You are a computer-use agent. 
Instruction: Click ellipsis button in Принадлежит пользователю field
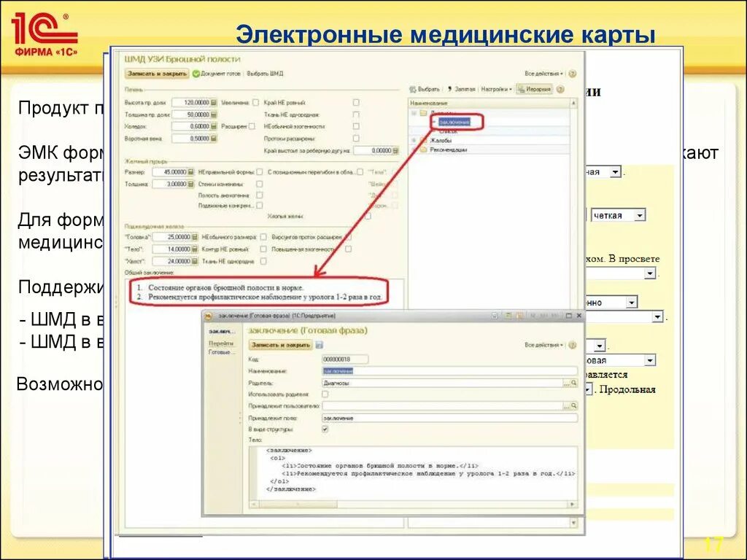566,405
